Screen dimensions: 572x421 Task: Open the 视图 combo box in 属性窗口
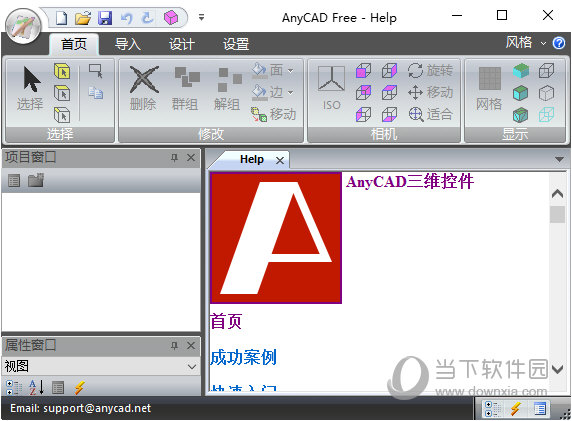pos(101,366)
